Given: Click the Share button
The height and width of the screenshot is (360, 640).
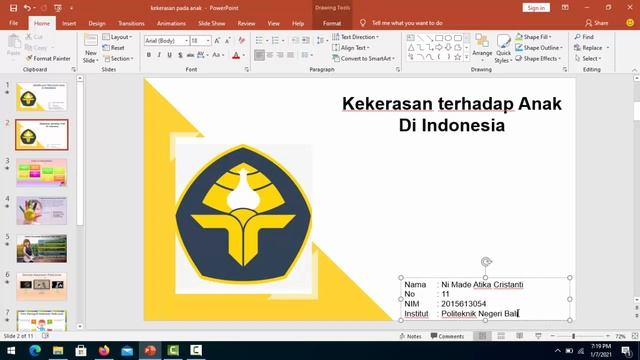Looking at the screenshot, I should click(x=597, y=23).
